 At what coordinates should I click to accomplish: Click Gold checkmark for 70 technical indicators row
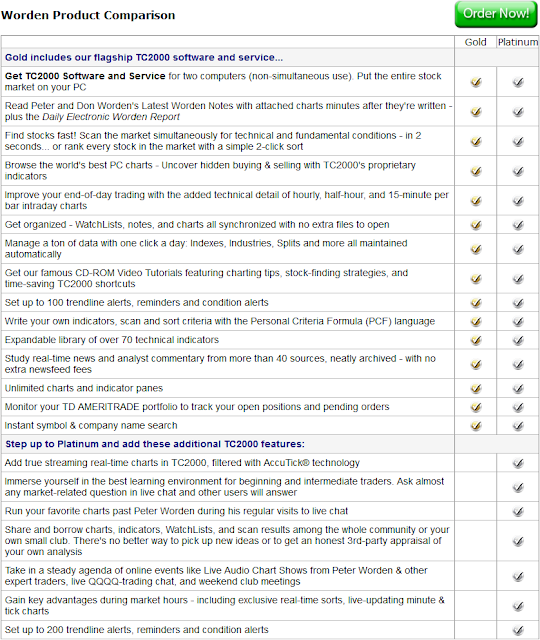point(476,340)
